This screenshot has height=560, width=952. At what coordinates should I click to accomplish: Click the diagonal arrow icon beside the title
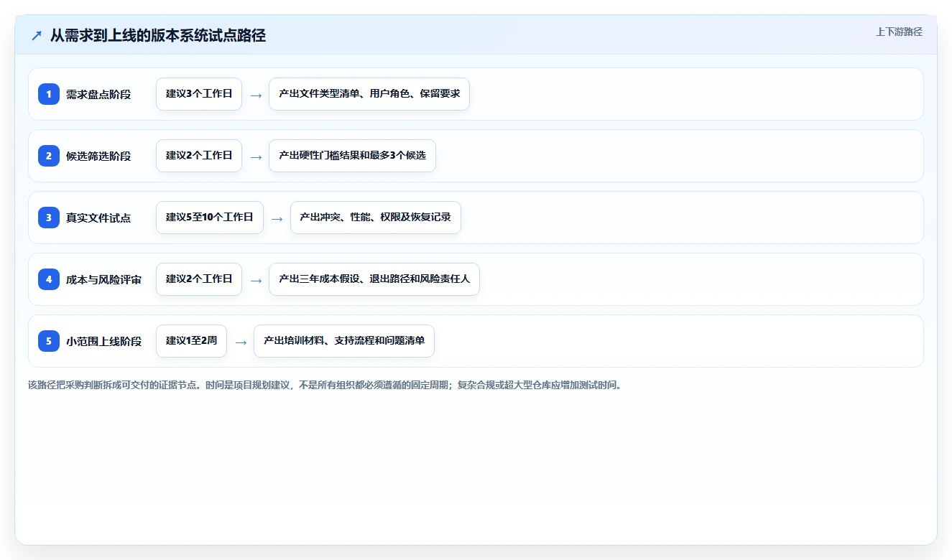[x=37, y=36]
